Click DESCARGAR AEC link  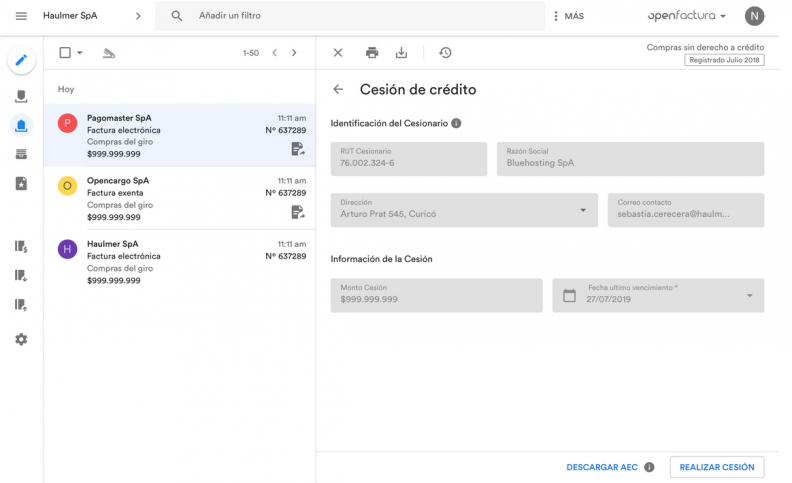602,467
